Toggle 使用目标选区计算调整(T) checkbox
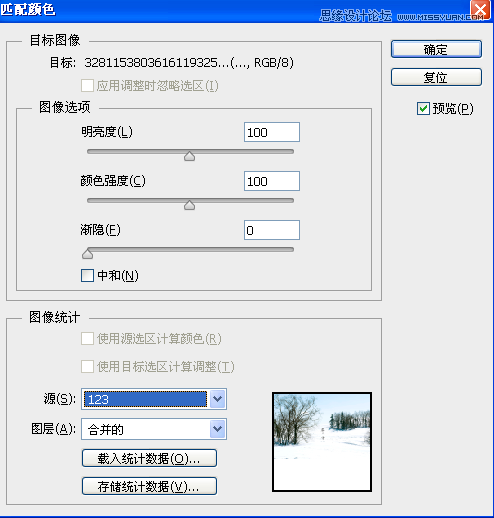 click(87, 367)
